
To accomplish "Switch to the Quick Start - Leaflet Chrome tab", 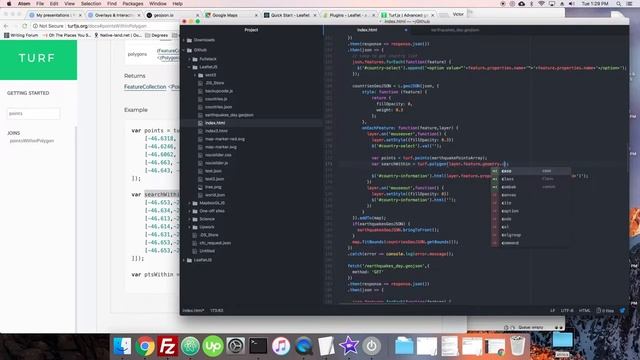I will [290, 15].
